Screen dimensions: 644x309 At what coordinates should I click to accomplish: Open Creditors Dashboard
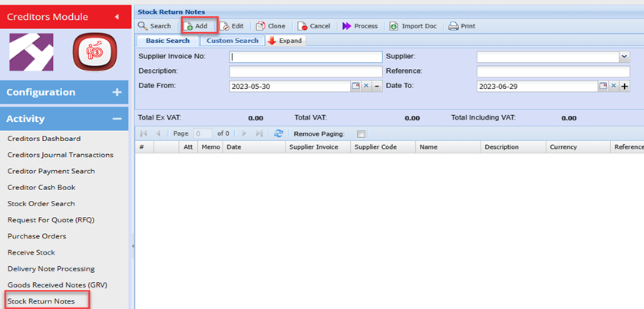(x=44, y=139)
